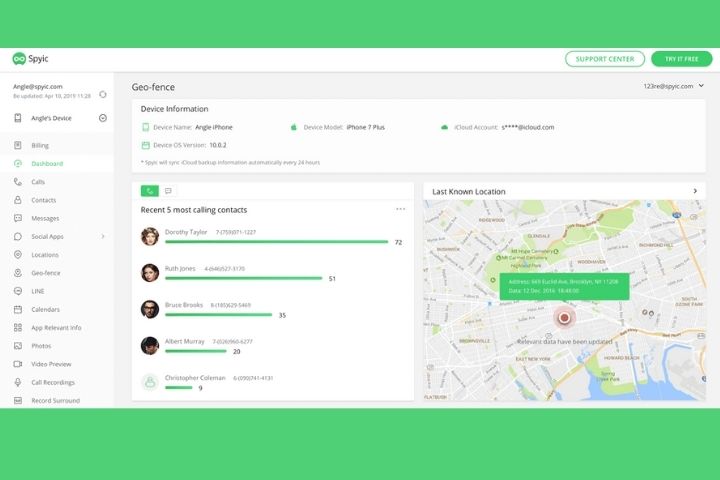This screenshot has width=720, height=480.
Task: Open the Billing icon in sidebar
Action: click(x=17, y=145)
